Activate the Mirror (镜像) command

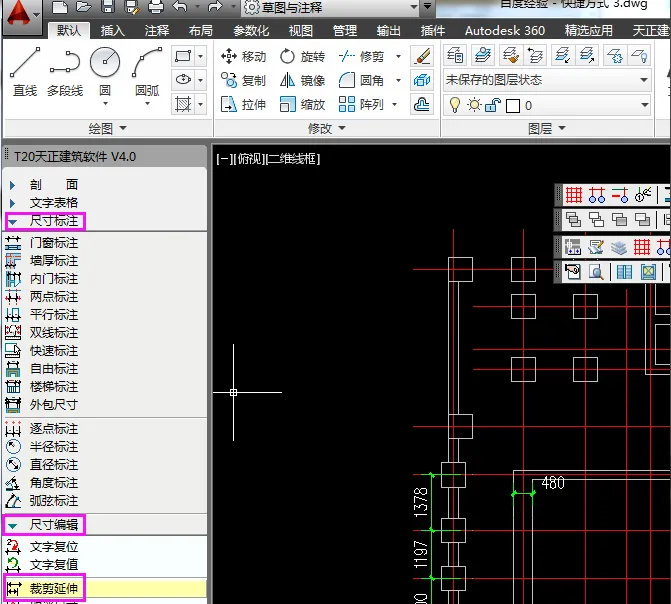302,80
